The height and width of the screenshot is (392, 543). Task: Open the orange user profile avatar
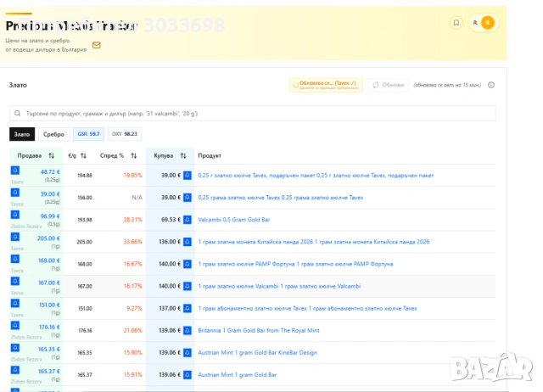486,23
